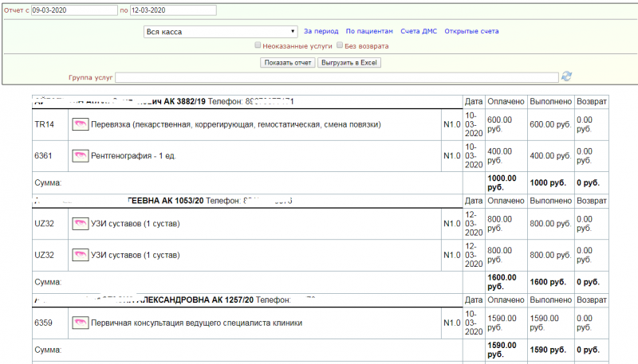Go to Открытые счета
Screen dimensions: 638x364
point(471,31)
